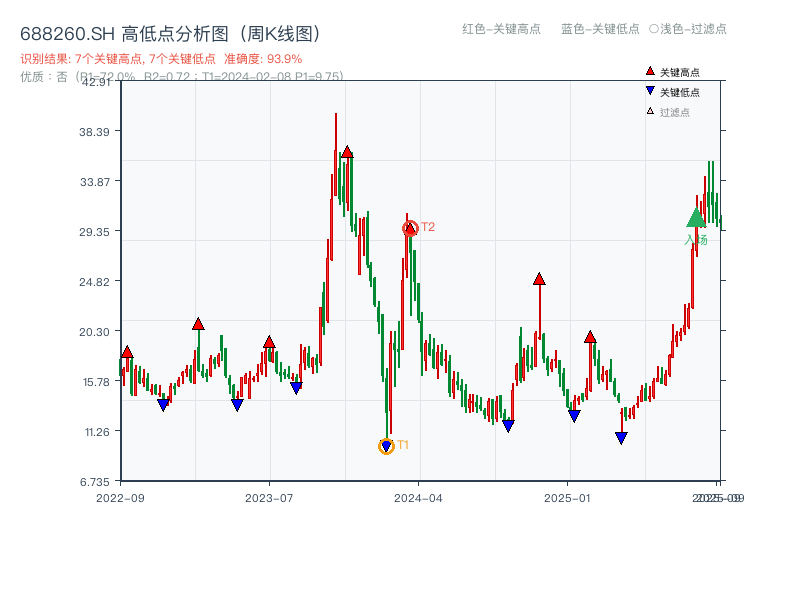Screen dimensions: 800x600
Task: Click the 过滤点 marker icon in the legend
Action: (649, 110)
